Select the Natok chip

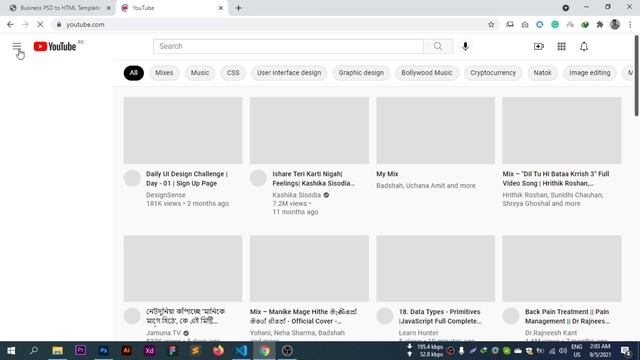pos(542,73)
